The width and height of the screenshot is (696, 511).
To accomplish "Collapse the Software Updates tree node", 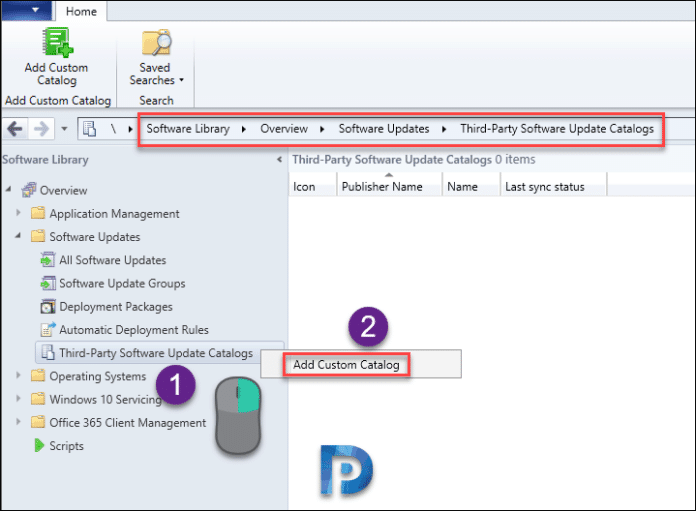I will click(18, 236).
